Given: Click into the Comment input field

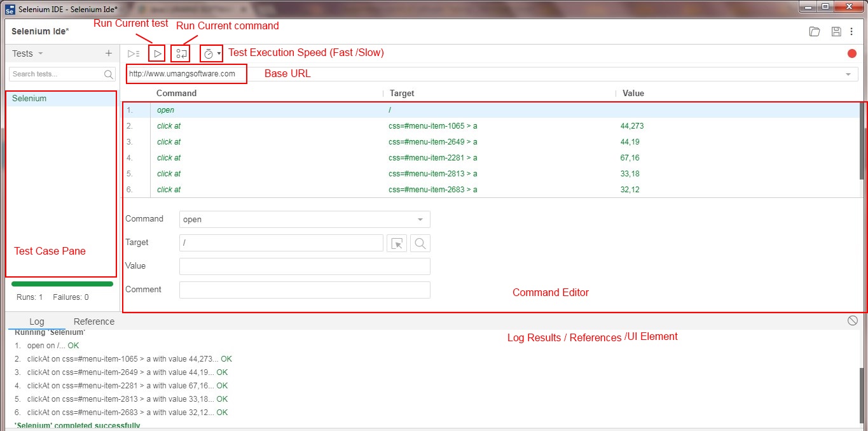Looking at the screenshot, I should click(305, 290).
